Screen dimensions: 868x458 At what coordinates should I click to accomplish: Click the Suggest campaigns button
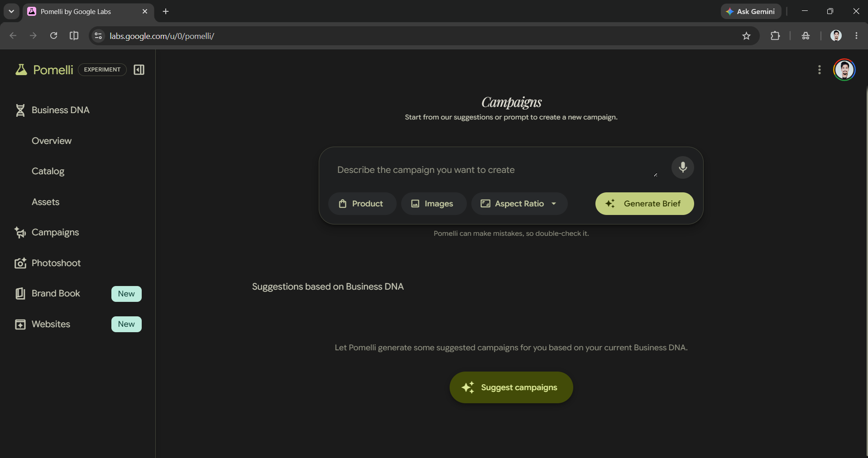coord(511,387)
